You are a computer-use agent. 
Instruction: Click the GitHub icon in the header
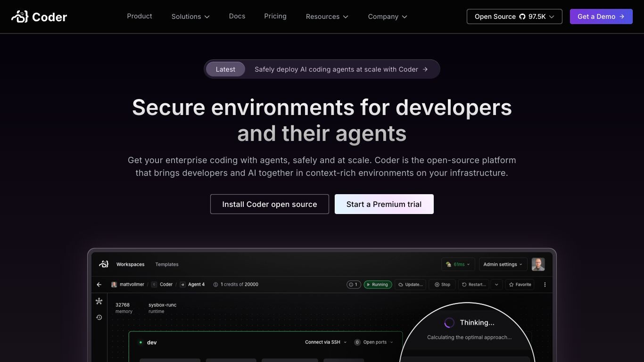[522, 16]
